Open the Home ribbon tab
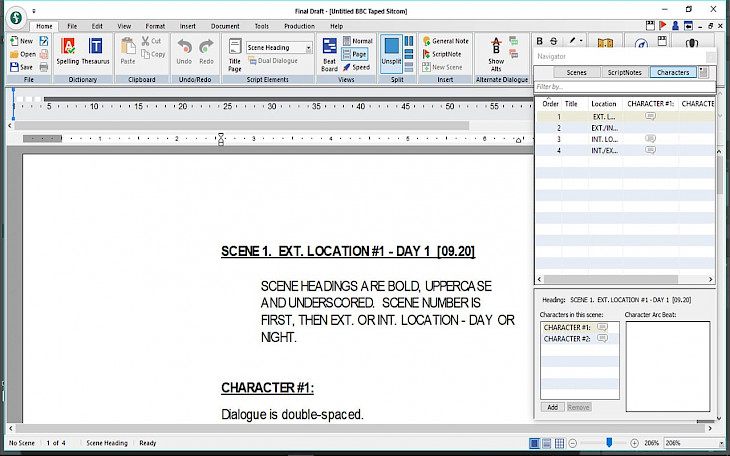 pyautogui.click(x=44, y=26)
